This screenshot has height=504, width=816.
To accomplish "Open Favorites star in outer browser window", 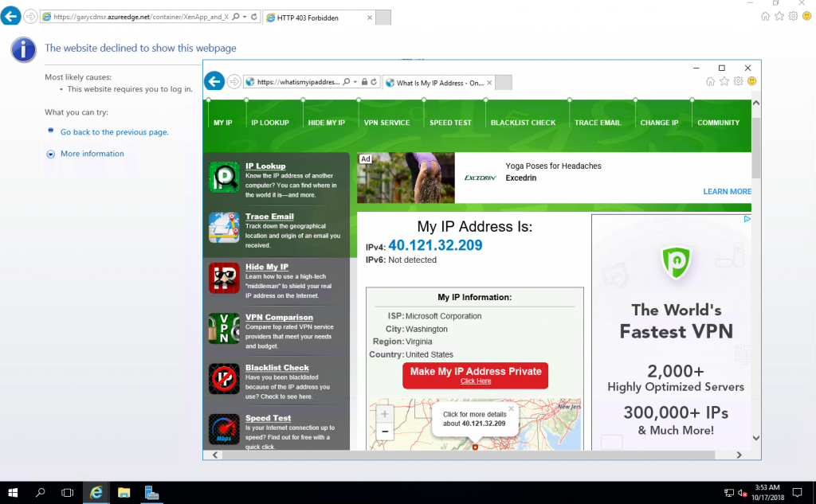I will (x=779, y=16).
